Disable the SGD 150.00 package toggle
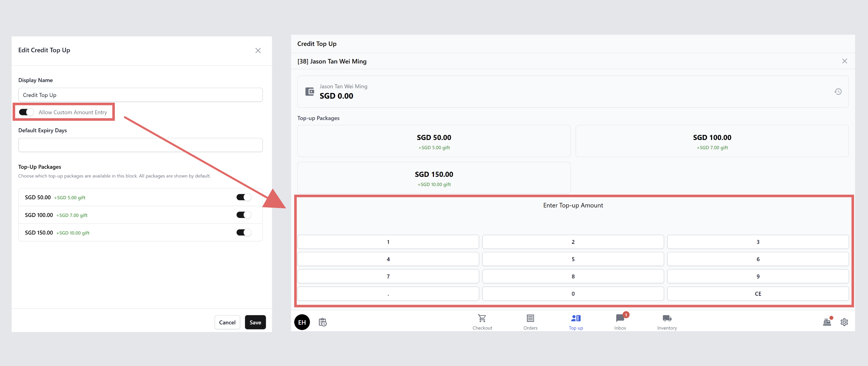The width and height of the screenshot is (868, 366). (243, 233)
